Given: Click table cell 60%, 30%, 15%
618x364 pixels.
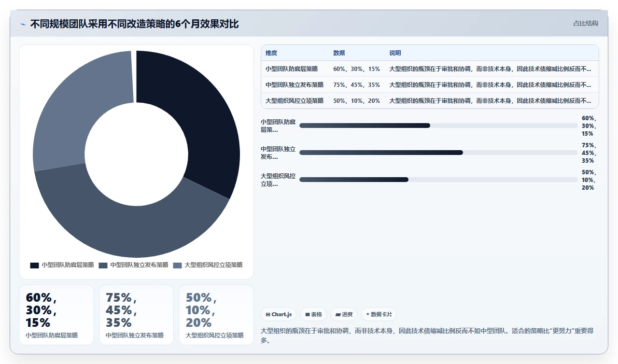Looking at the screenshot, I should pos(356,69).
